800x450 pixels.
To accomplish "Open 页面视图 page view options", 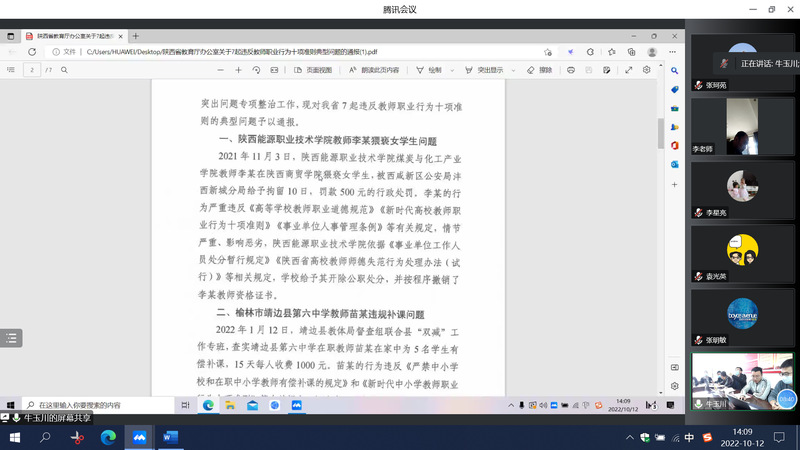I will 313,70.
